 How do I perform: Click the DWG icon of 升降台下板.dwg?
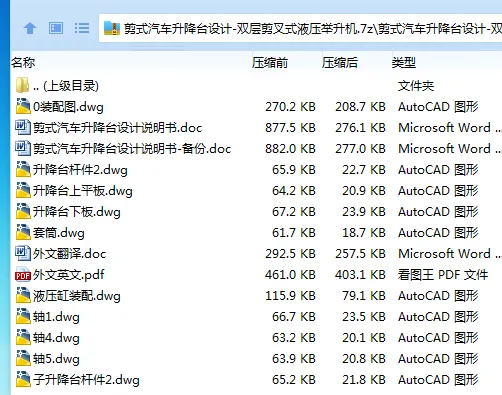point(23,211)
